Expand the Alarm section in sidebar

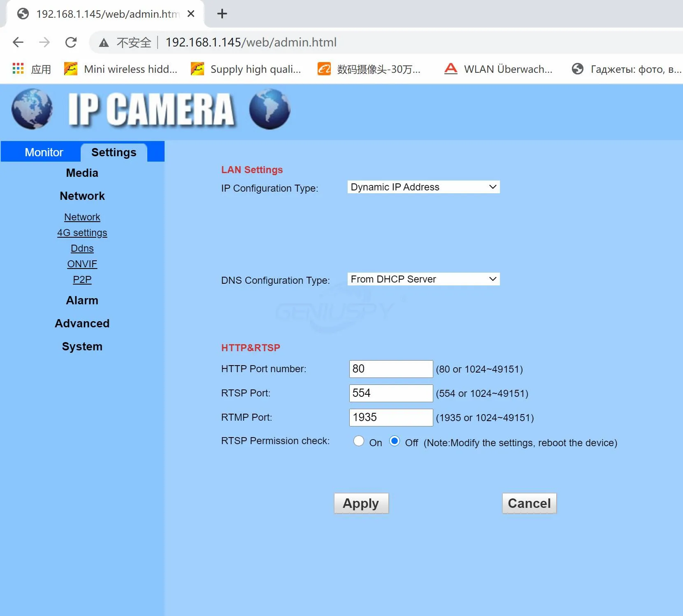point(82,301)
